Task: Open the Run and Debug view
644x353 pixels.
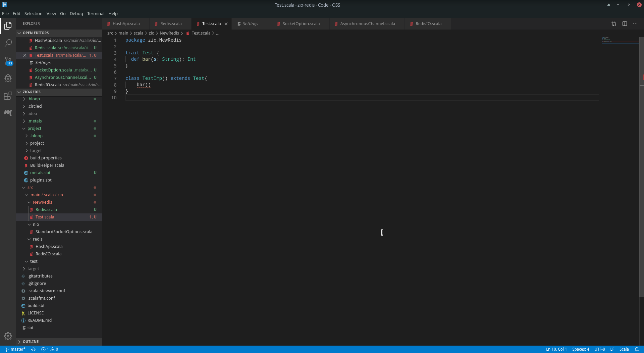Action: click(8, 78)
